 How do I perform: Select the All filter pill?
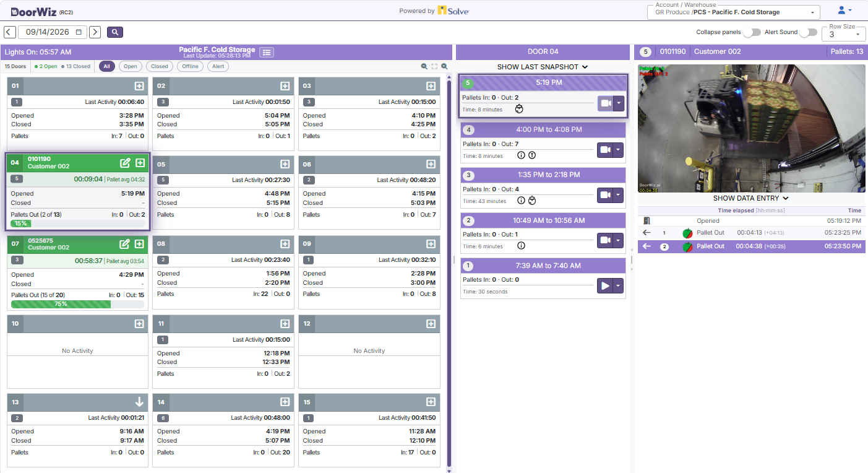tap(107, 66)
